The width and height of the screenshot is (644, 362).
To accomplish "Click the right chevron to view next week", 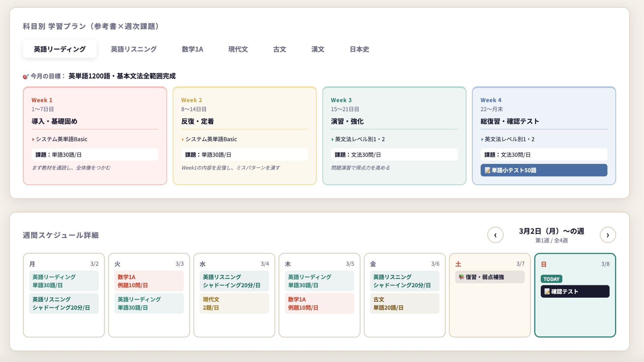I will click(x=608, y=235).
